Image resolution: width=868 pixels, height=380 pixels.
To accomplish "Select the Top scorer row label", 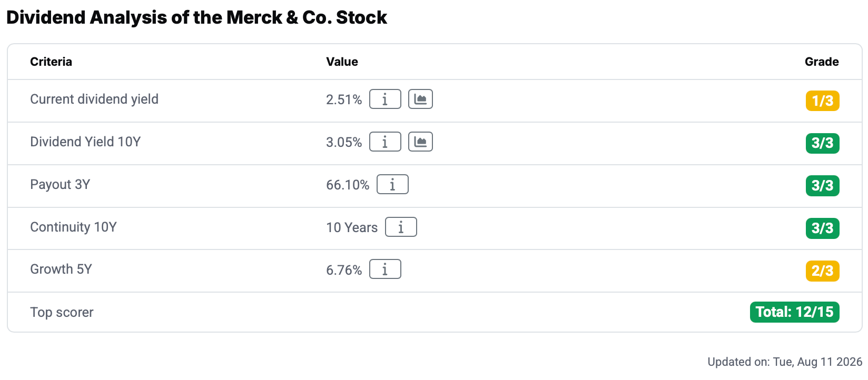I will coord(62,312).
